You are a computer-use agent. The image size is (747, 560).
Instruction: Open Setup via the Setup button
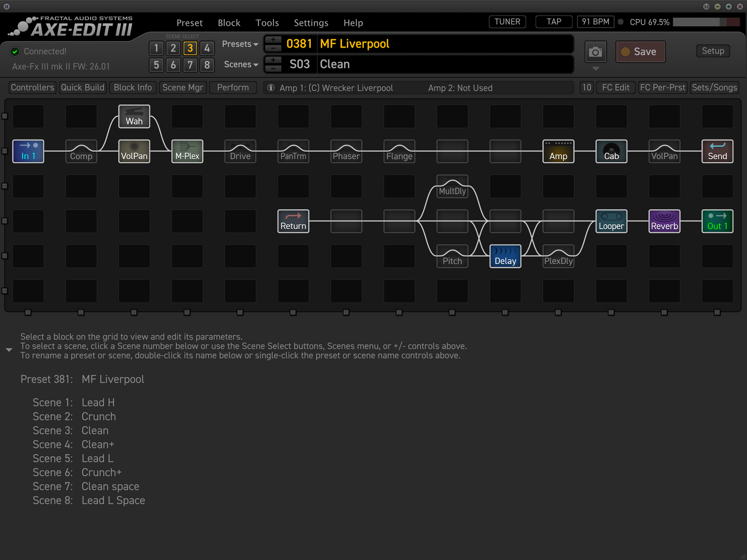[x=712, y=51]
